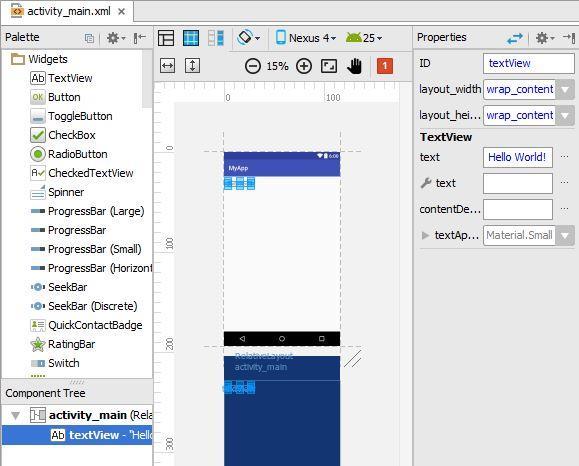Select Button widget in Palette
579x466 pixels.
click(x=55, y=97)
